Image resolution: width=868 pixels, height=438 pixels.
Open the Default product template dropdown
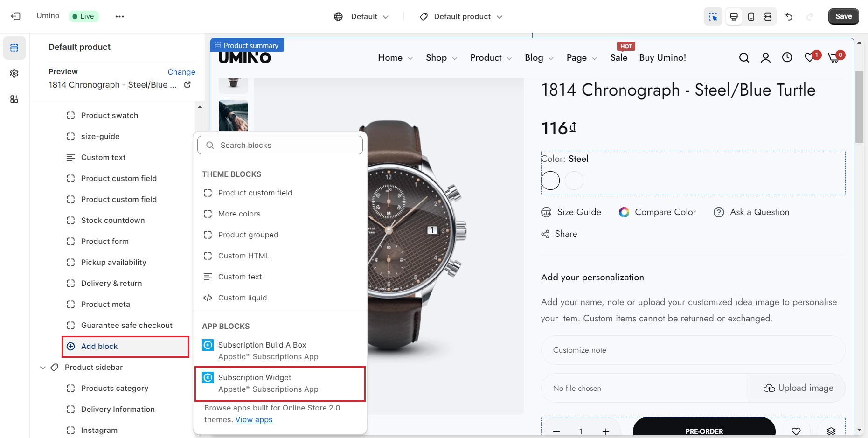pos(461,17)
